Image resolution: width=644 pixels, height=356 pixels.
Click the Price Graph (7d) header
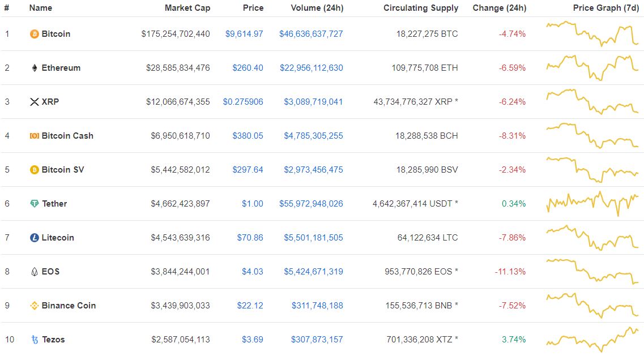(x=606, y=8)
